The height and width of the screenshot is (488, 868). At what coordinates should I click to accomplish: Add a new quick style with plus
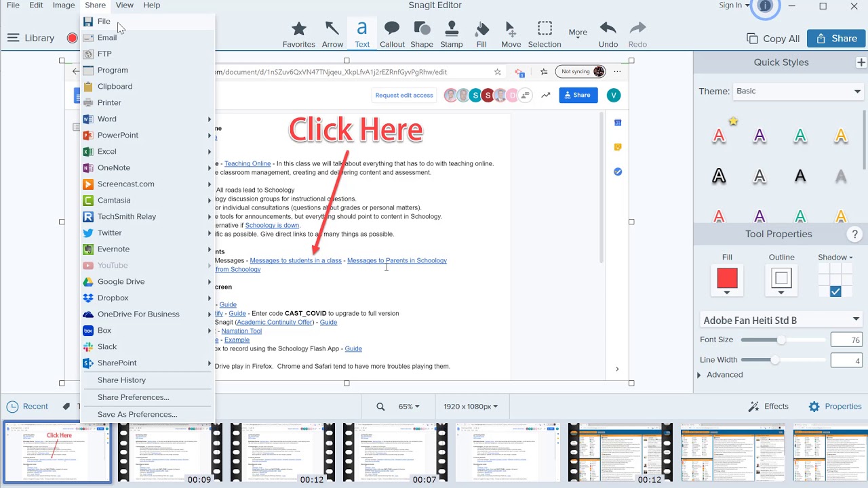(x=861, y=62)
